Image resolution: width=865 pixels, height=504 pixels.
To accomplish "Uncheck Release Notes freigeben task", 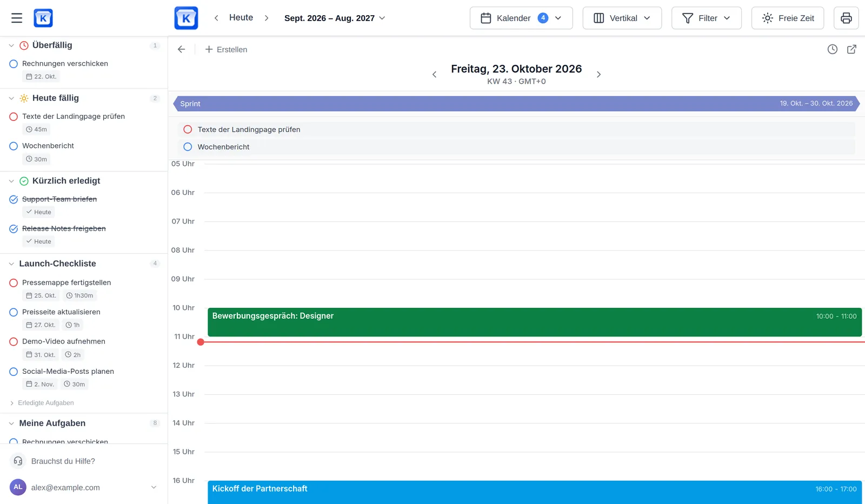I will [x=14, y=229].
